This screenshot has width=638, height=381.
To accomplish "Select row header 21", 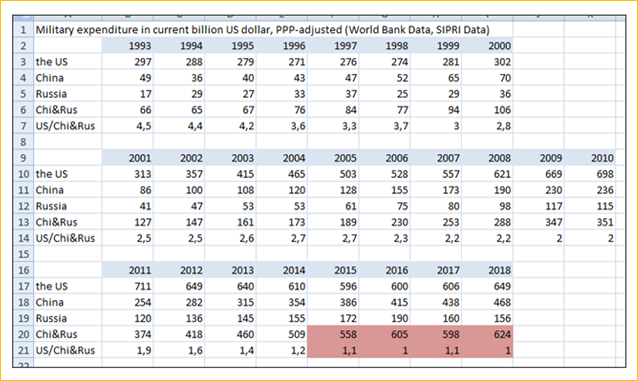I will [23, 350].
